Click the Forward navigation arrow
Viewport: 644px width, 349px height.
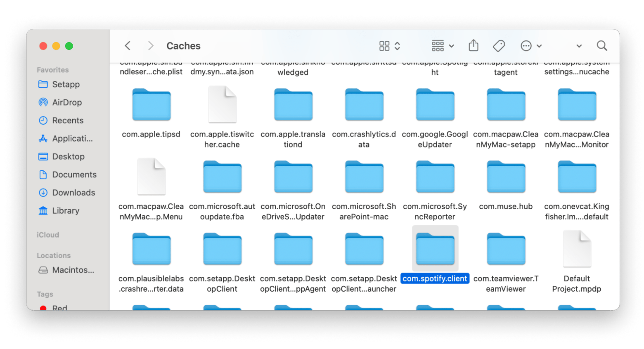pos(151,46)
